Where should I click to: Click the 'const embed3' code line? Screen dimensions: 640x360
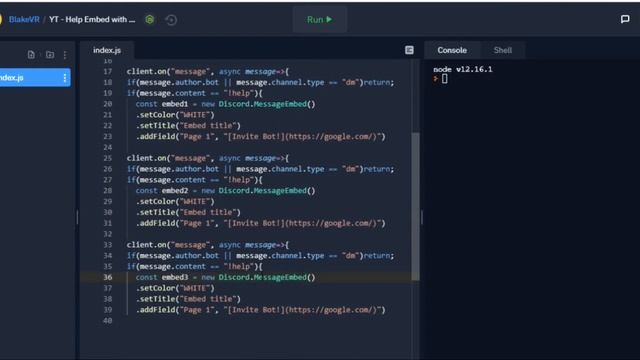point(225,277)
